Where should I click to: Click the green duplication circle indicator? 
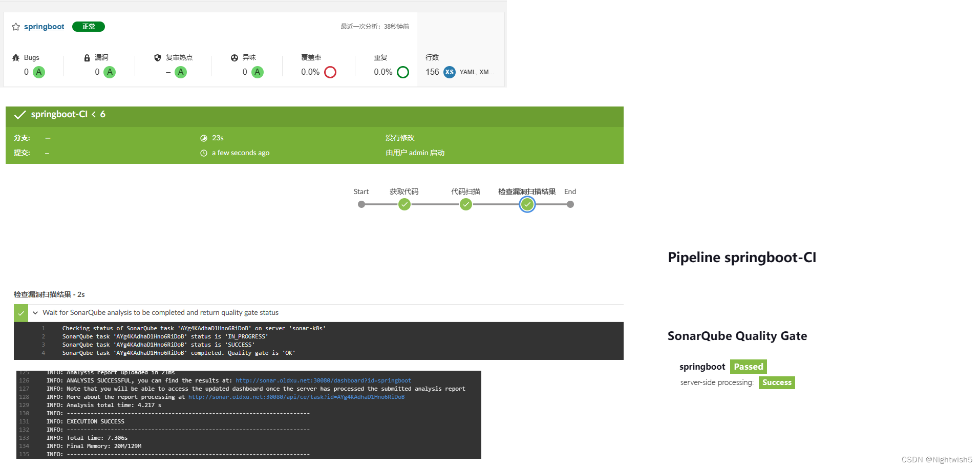coord(403,72)
